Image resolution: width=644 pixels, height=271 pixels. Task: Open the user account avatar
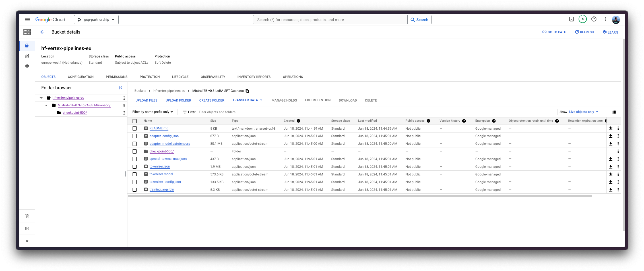tap(616, 20)
